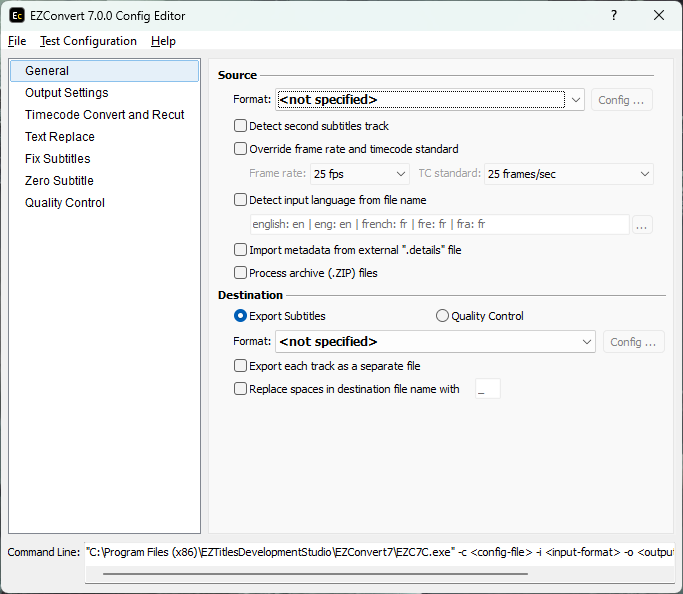Open the Help menu
The height and width of the screenshot is (594, 683).
(163, 41)
